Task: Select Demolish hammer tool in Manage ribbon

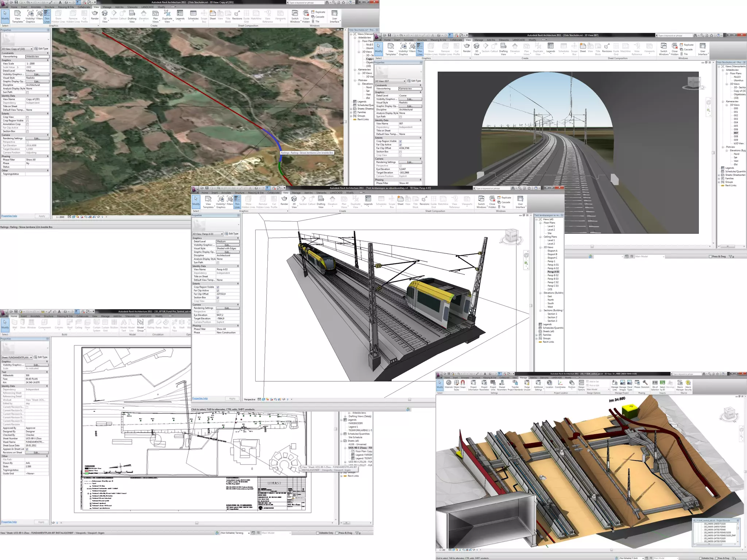Action: pos(645,384)
